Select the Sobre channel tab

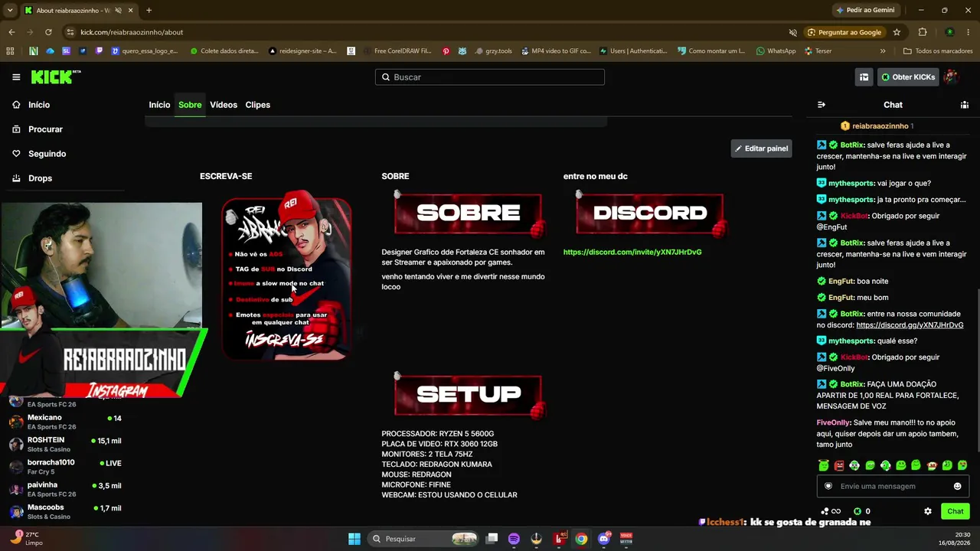(190, 105)
